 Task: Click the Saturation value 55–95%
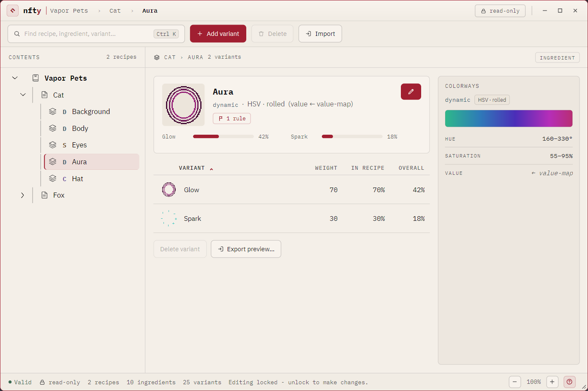(x=561, y=156)
